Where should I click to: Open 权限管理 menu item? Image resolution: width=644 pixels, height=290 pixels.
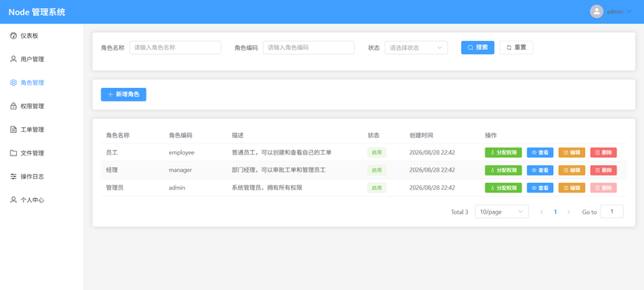tap(42, 106)
